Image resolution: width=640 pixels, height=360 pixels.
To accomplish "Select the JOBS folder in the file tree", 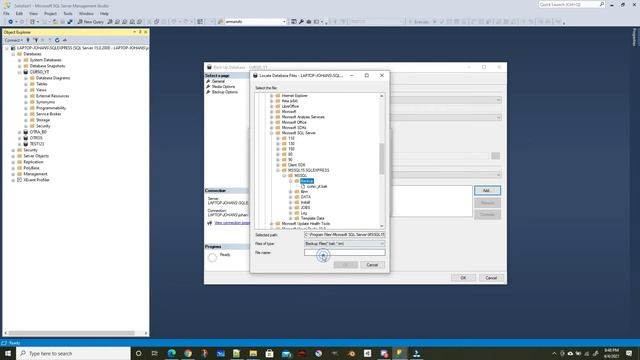I will pos(305,207).
